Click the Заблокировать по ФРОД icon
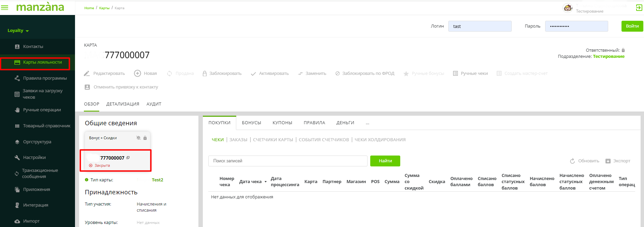 point(338,74)
